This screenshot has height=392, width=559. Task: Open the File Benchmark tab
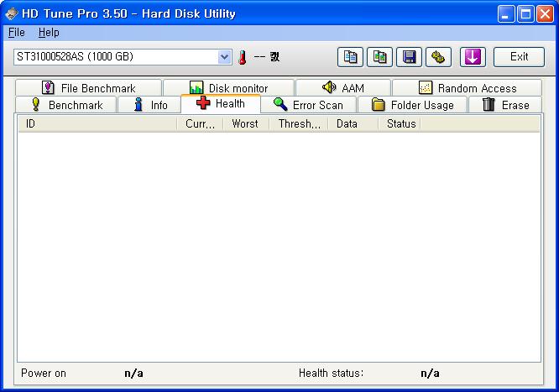pyautogui.click(x=88, y=88)
